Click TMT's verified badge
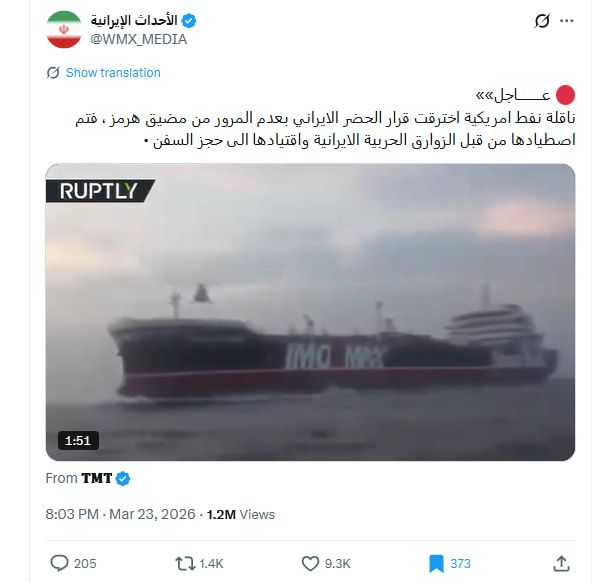Screen dimensions: 612x582 (x=123, y=479)
